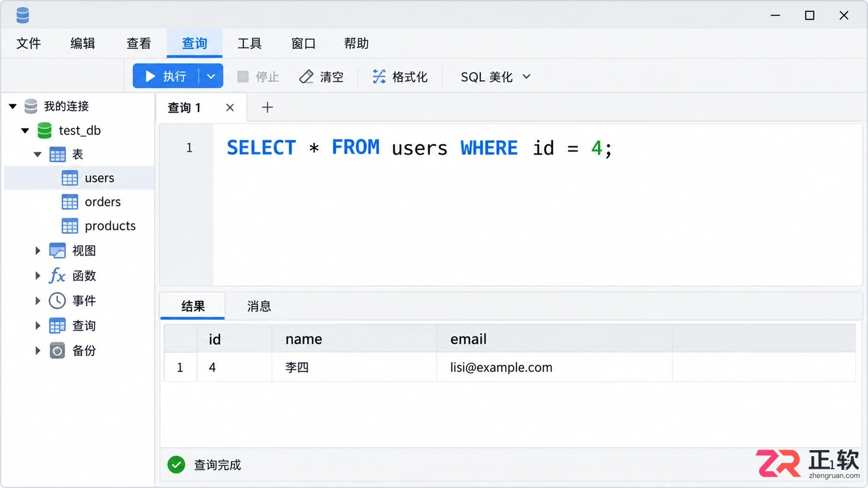Select the 李四 name cell

pos(354,368)
